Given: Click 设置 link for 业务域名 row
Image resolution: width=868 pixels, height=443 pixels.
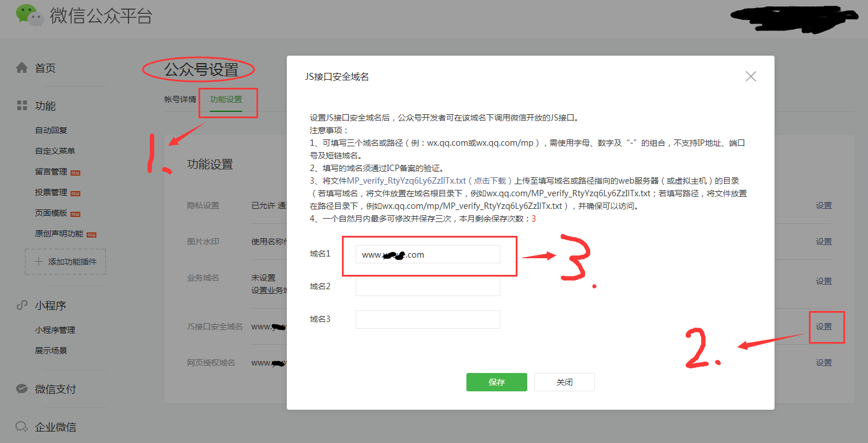Looking at the screenshot, I should [824, 281].
